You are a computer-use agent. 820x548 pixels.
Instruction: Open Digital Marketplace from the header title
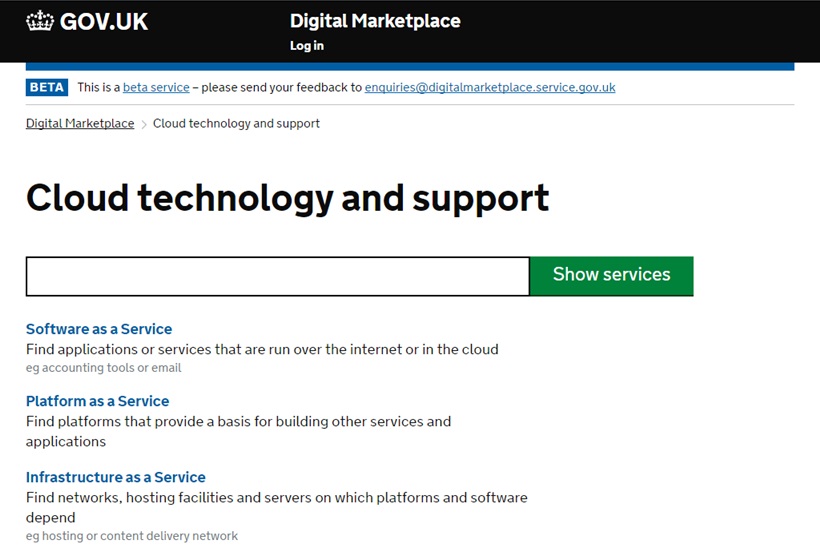point(375,21)
